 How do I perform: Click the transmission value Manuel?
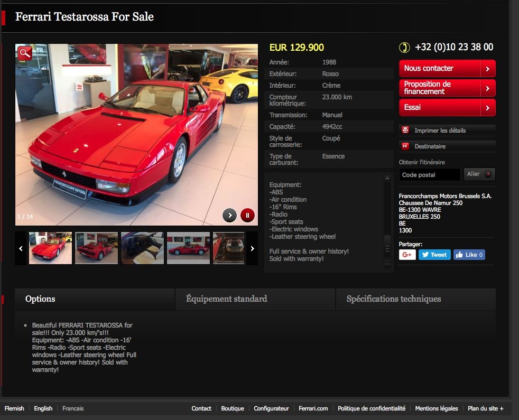(x=332, y=115)
